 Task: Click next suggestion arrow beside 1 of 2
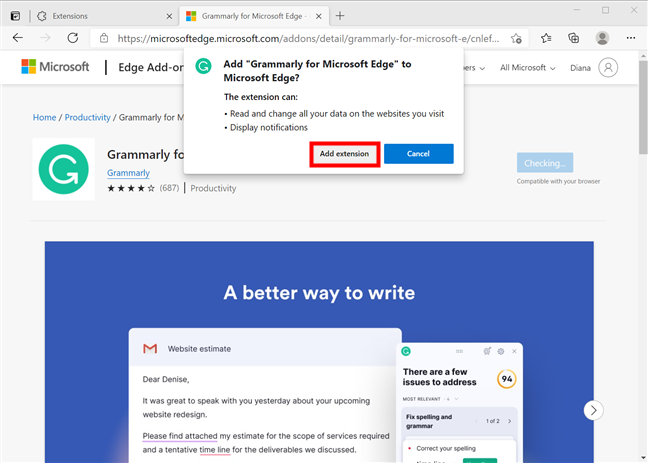pyautogui.click(x=510, y=421)
